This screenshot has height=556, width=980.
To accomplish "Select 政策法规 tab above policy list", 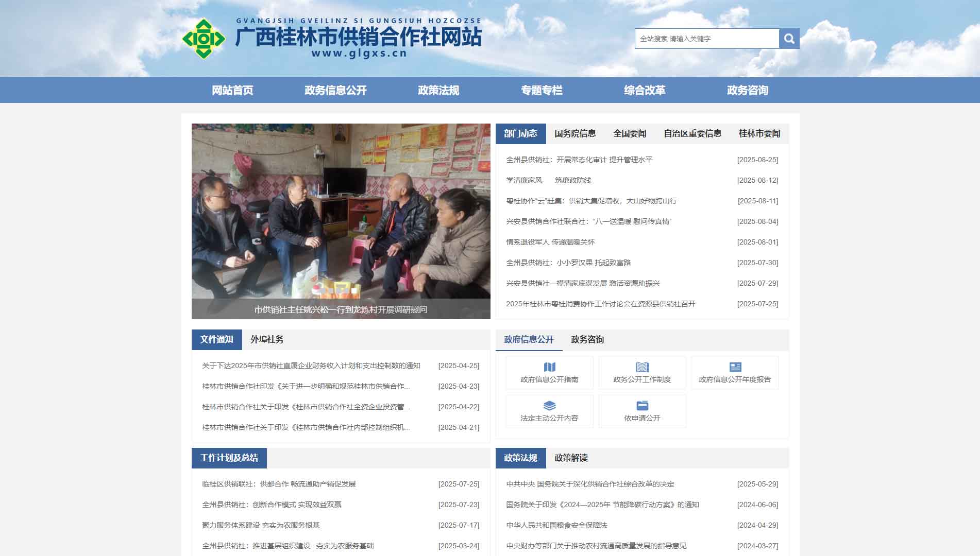I will (x=520, y=458).
